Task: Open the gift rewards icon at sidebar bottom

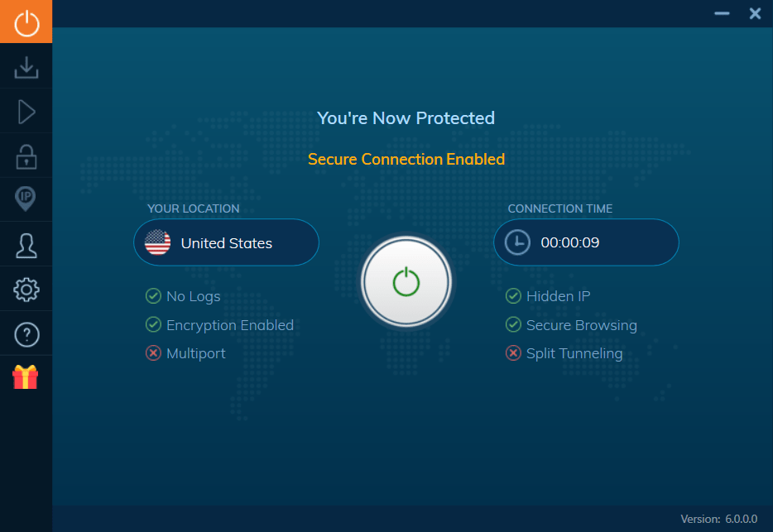Action: coord(26,376)
